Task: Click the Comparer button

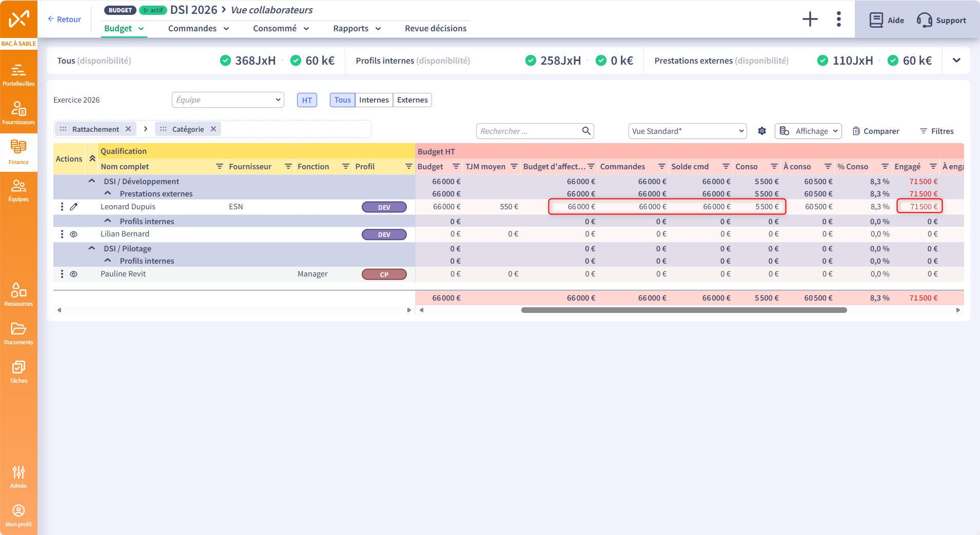Action: (x=876, y=131)
